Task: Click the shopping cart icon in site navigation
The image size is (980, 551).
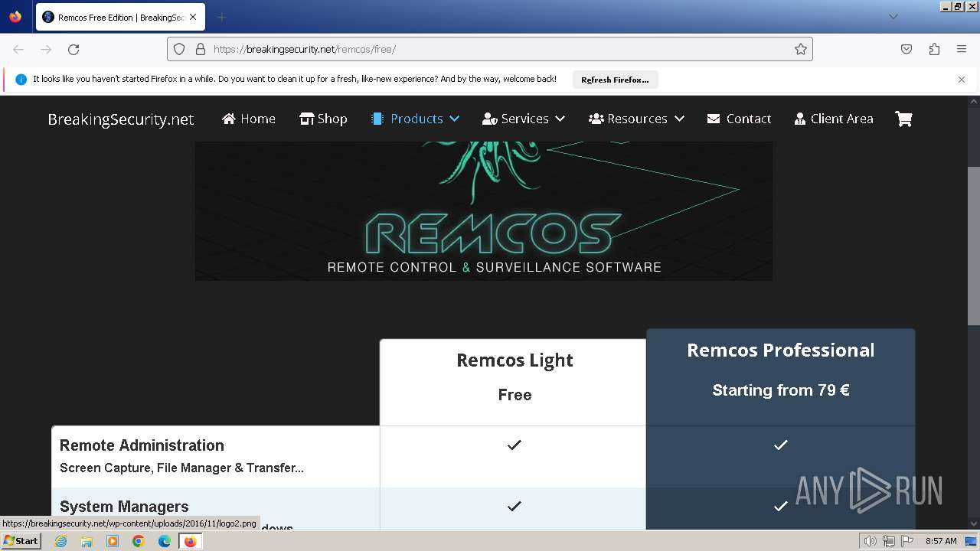Action: pos(903,119)
